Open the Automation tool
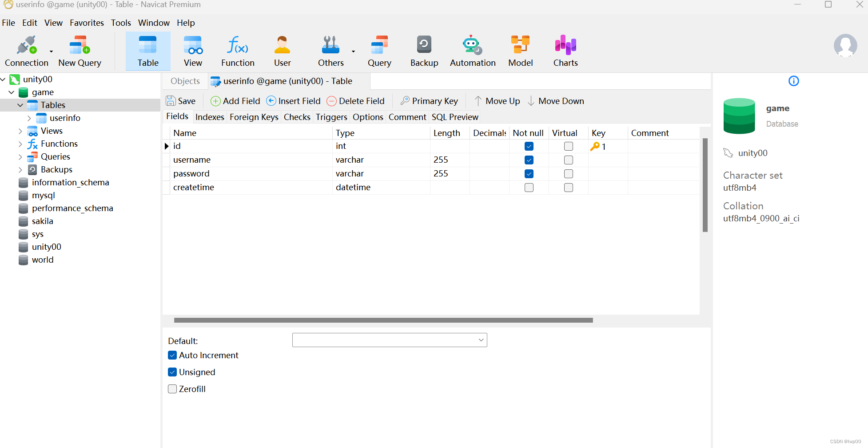Screen dimensions: 868x448 pyautogui.click(x=472, y=50)
